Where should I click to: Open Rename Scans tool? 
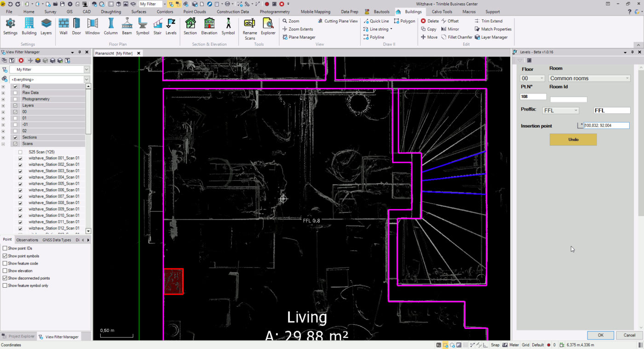click(x=250, y=29)
